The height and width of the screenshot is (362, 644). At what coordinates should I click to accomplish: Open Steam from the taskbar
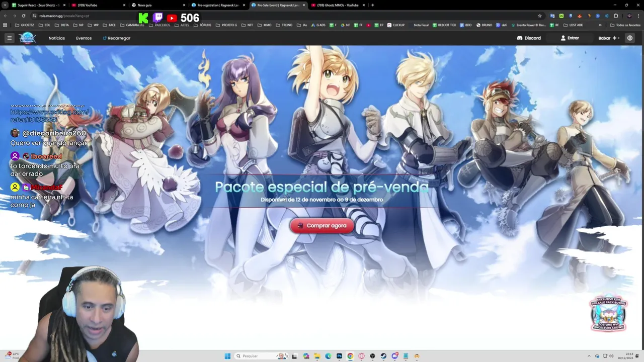383,356
